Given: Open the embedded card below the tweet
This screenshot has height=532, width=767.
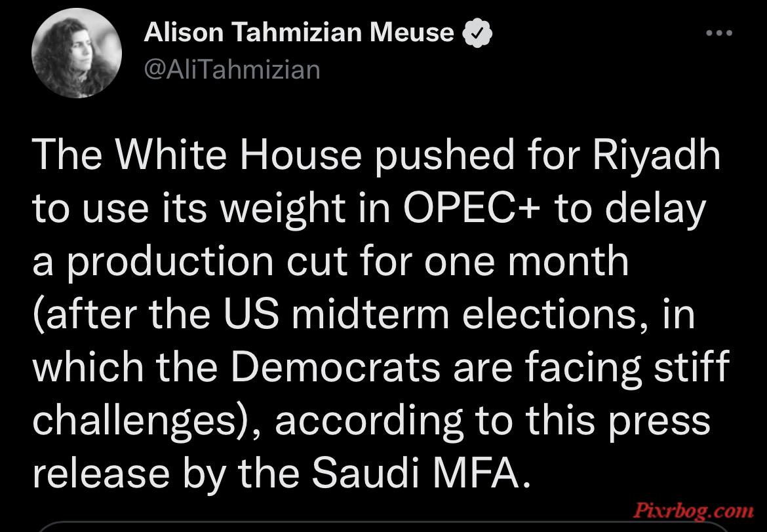Looking at the screenshot, I should 383,527.
